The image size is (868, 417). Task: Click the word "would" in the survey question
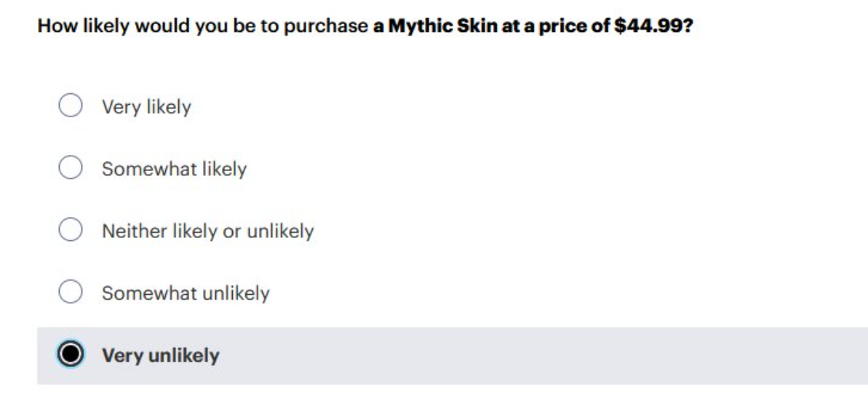(x=162, y=26)
